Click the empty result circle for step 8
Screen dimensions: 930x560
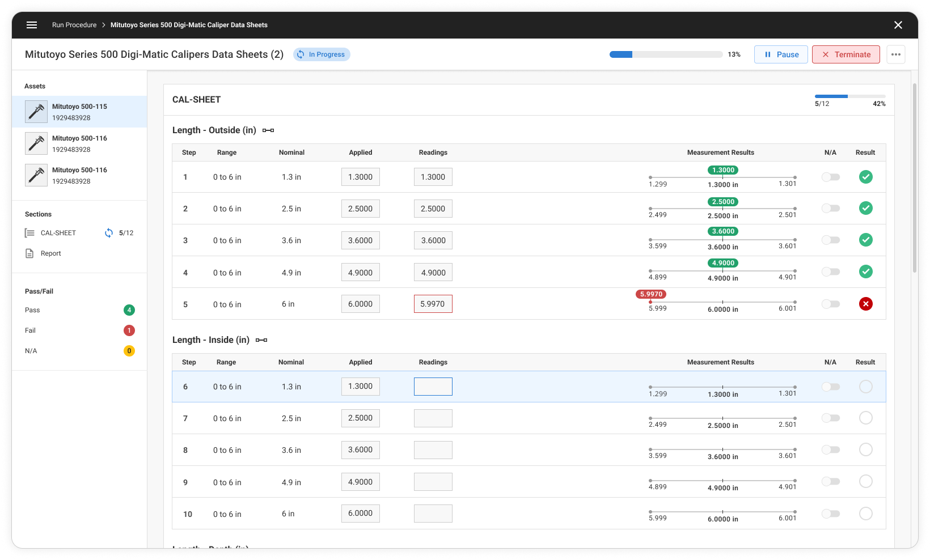866,449
